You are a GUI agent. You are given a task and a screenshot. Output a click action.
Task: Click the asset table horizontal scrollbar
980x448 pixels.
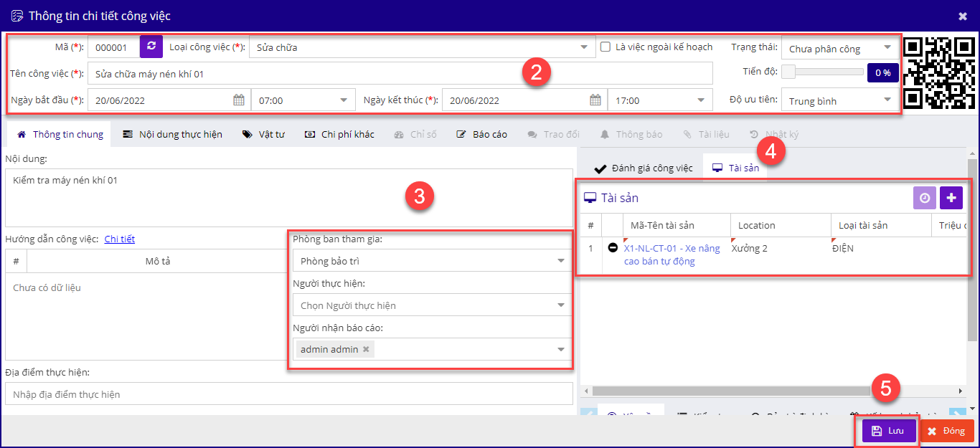pos(731,391)
